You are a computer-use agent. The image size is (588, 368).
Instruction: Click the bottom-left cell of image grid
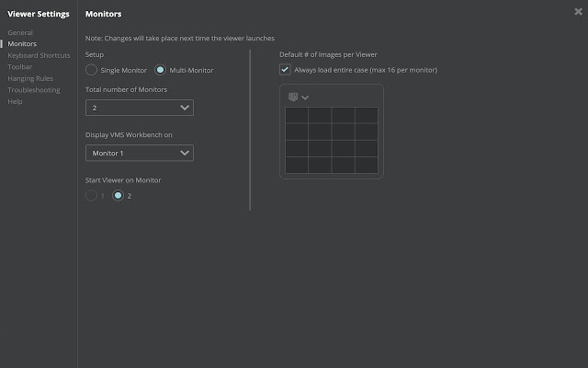(x=297, y=165)
